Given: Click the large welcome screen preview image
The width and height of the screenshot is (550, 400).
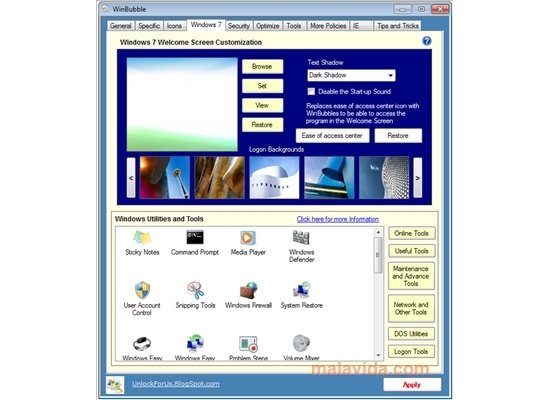Looking at the screenshot, I should (182, 104).
